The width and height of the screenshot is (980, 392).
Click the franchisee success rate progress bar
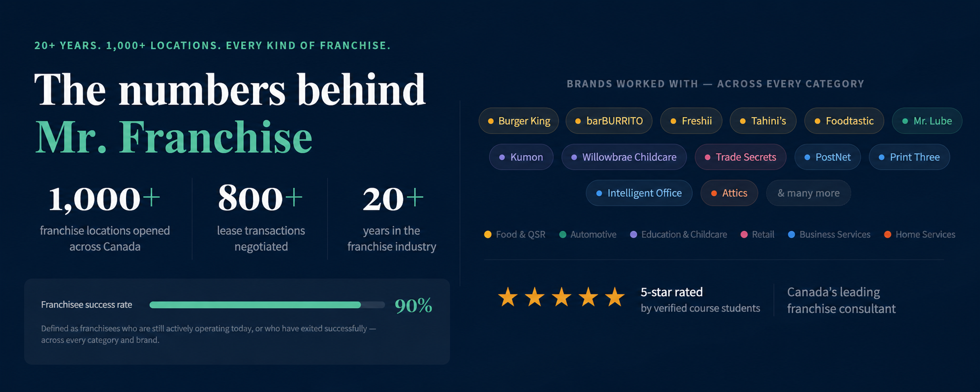pos(267,305)
